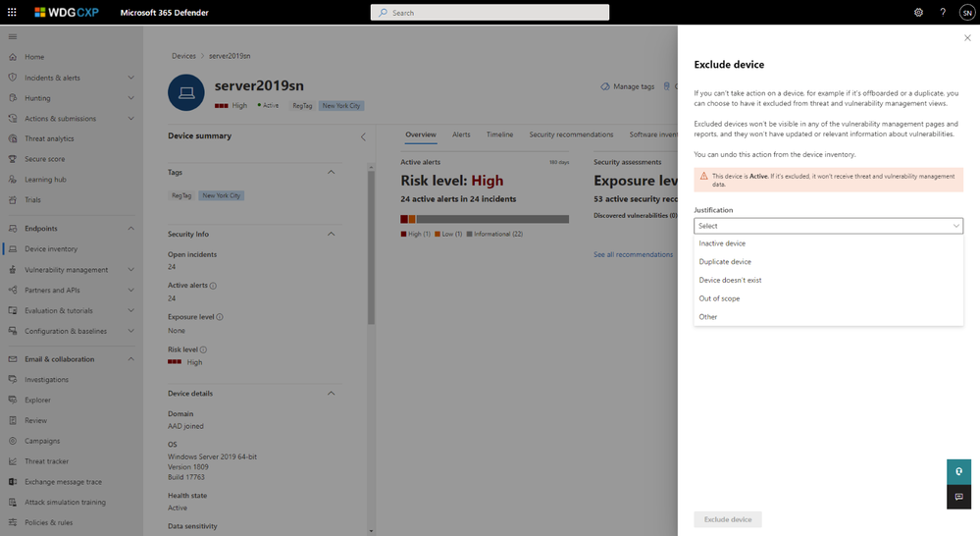Collapse the Security Info section chevron
This screenshot has width=980, height=536.
[x=332, y=234]
